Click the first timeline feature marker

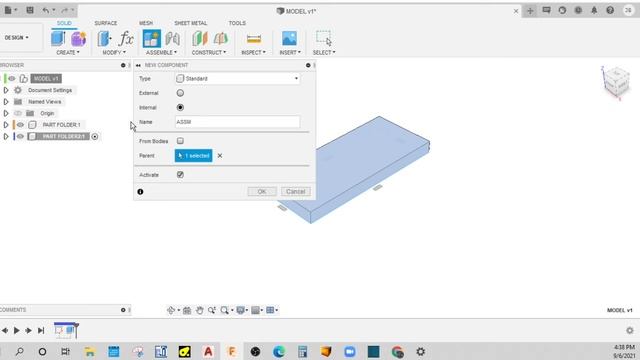pyautogui.click(x=59, y=330)
